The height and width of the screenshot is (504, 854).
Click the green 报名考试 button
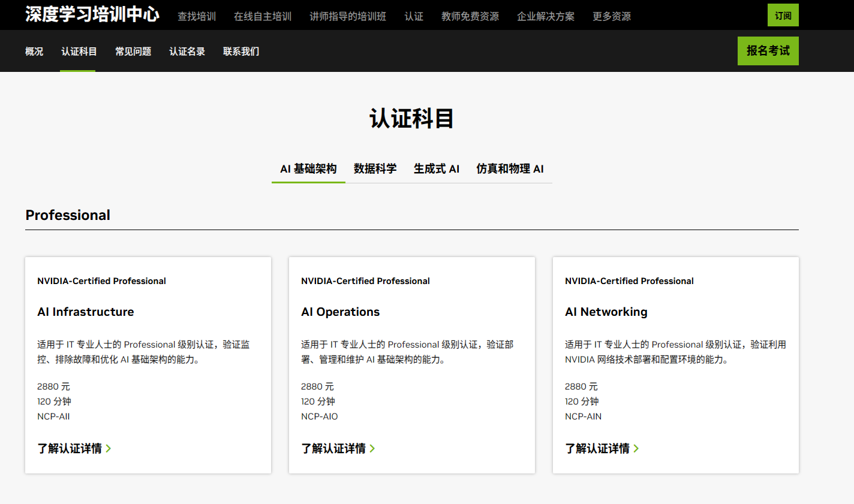click(768, 51)
